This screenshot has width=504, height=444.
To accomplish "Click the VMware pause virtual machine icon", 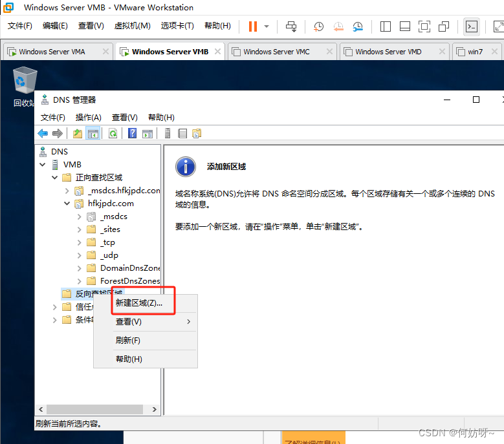I will 253,26.
